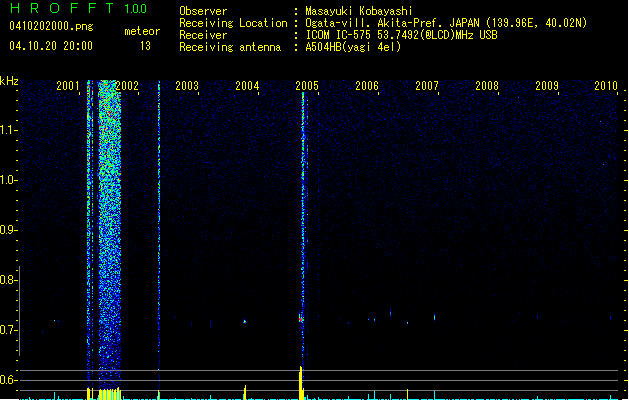Click the 2008 time marker

(487, 86)
